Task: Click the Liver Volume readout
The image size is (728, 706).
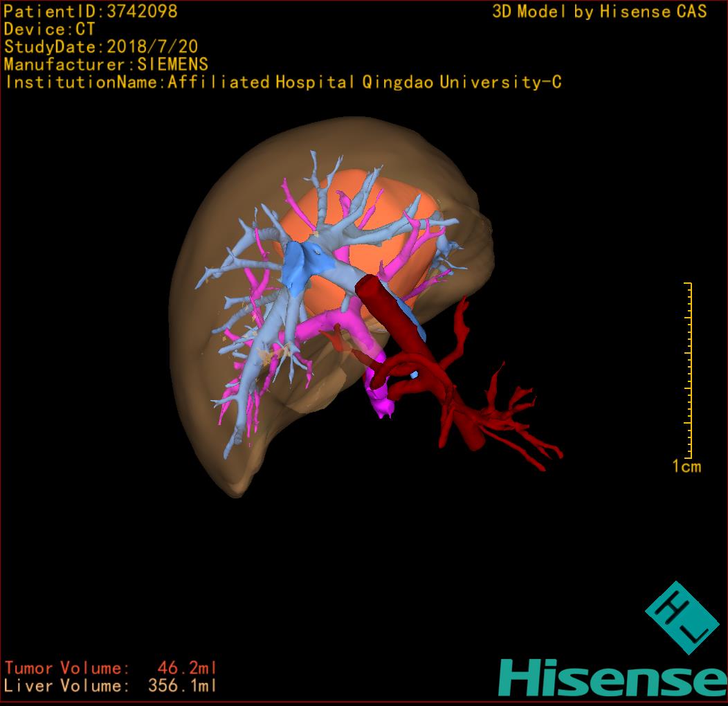Action: (111, 686)
